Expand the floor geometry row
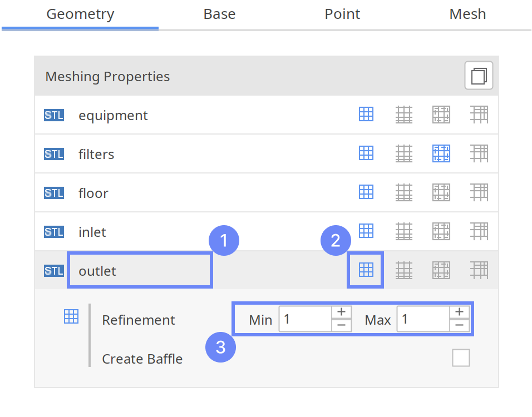Image resolution: width=532 pixels, height=417 pixels. point(93,193)
